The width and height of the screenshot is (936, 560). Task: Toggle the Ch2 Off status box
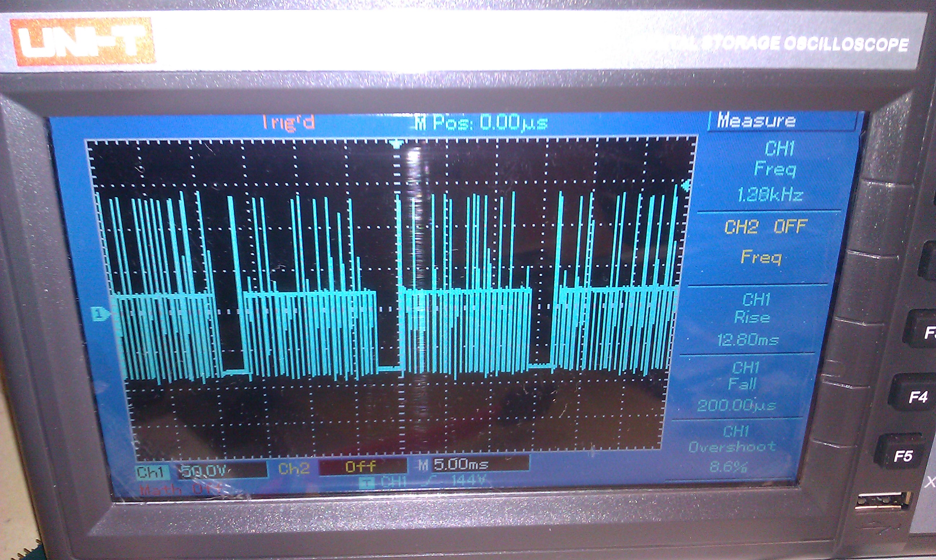361,467
